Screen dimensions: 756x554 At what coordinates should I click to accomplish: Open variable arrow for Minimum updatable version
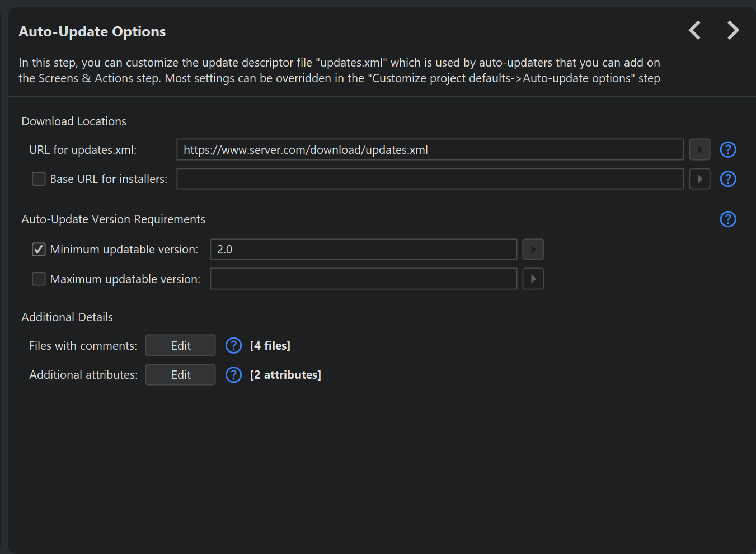click(533, 250)
